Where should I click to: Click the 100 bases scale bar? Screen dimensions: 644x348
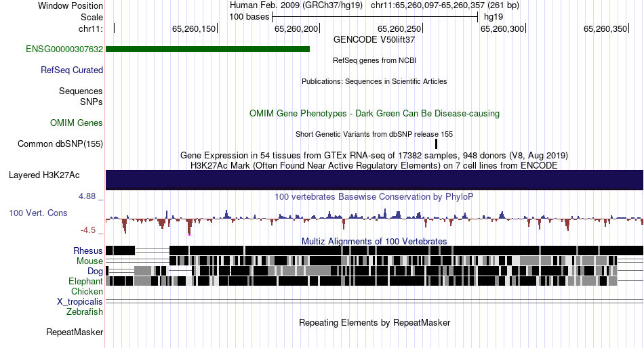coord(375,17)
